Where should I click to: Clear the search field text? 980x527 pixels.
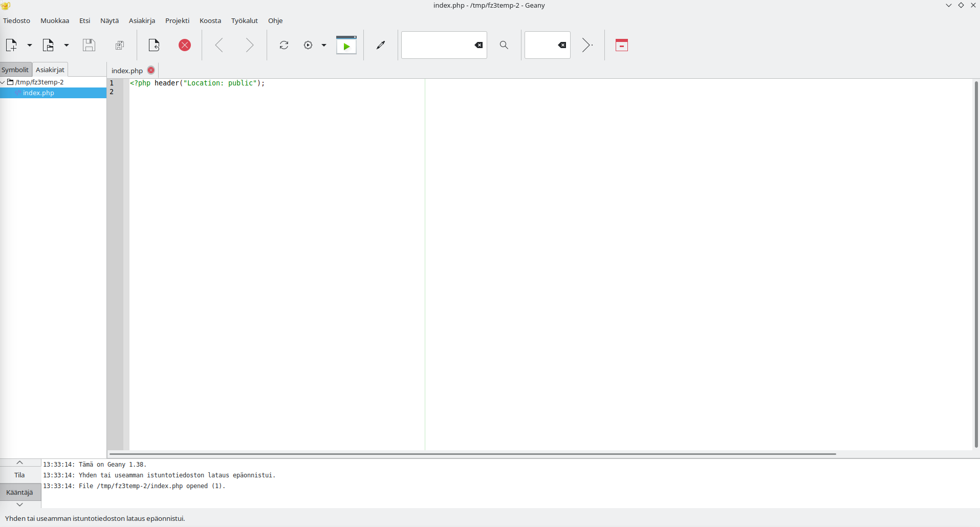click(x=478, y=45)
